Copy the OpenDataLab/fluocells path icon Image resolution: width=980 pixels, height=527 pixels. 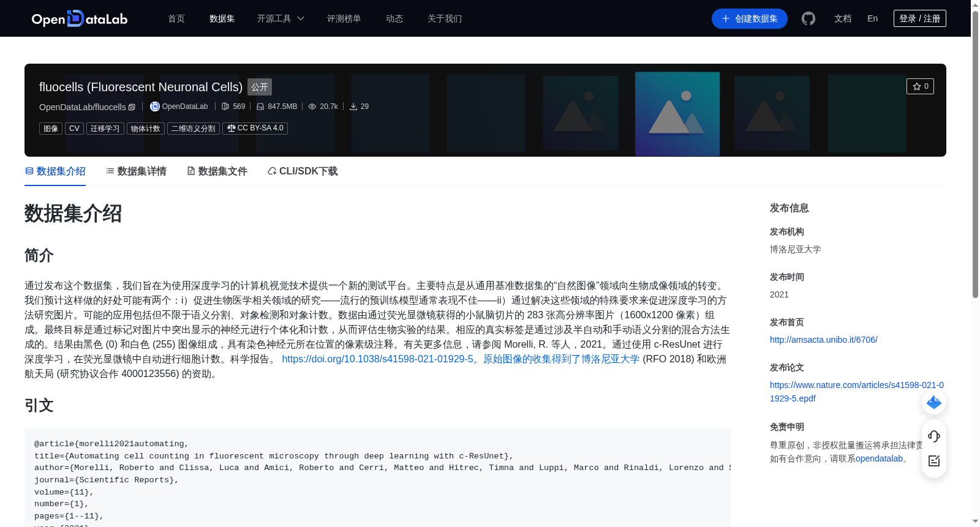132,107
